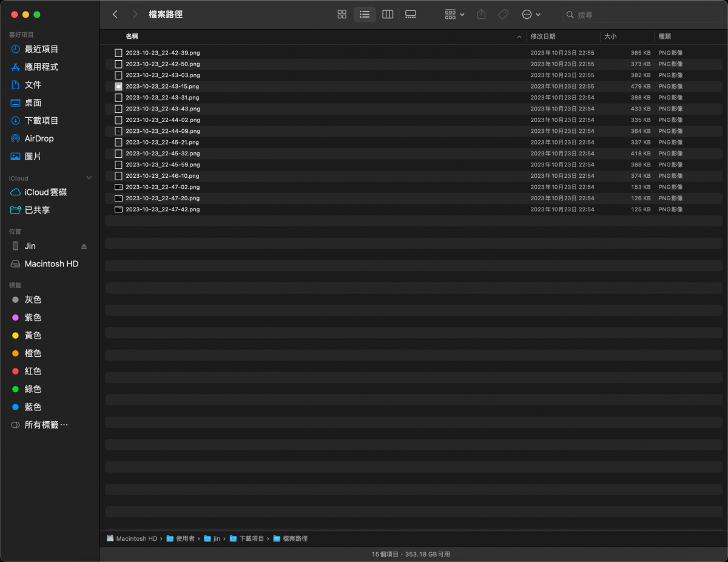This screenshot has height=562, width=728.
Task: Click 下載項目 in the path bar
Action: tap(247, 538)
